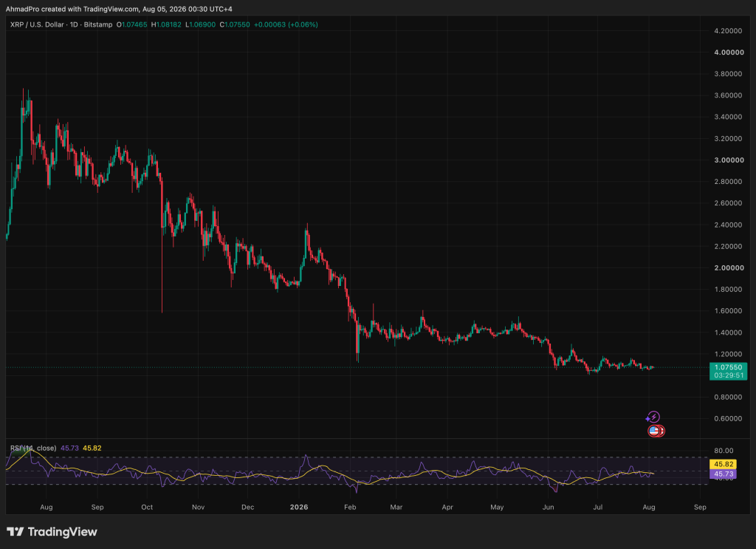Click the 2.00000 price scale label
756x549 pixels.
coord(729,267)
